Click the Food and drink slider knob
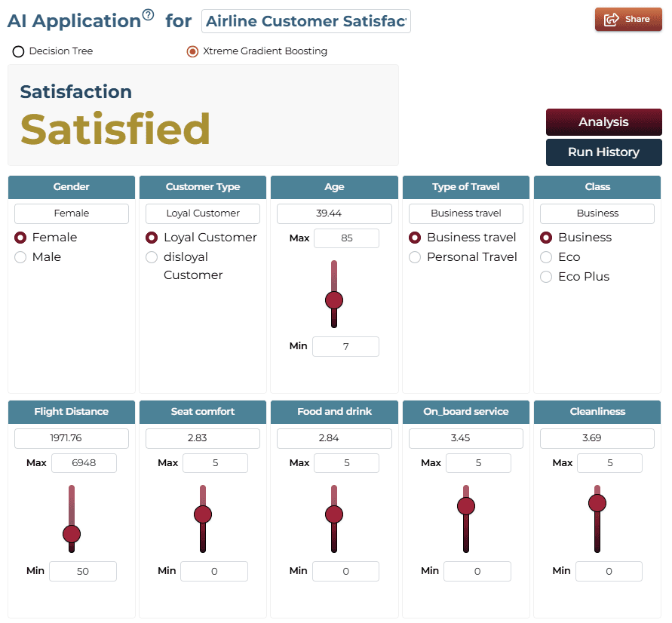 [x=334, y=514]
